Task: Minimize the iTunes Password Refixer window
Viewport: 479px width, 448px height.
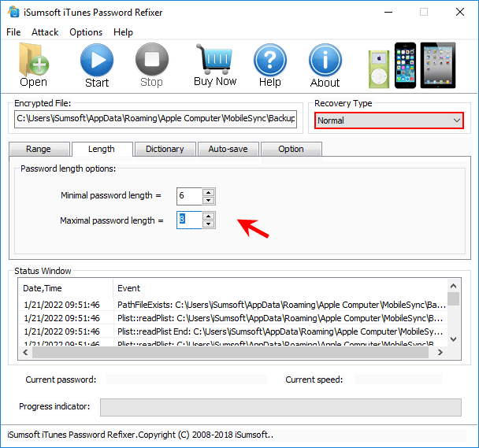Action: (388, 13)
